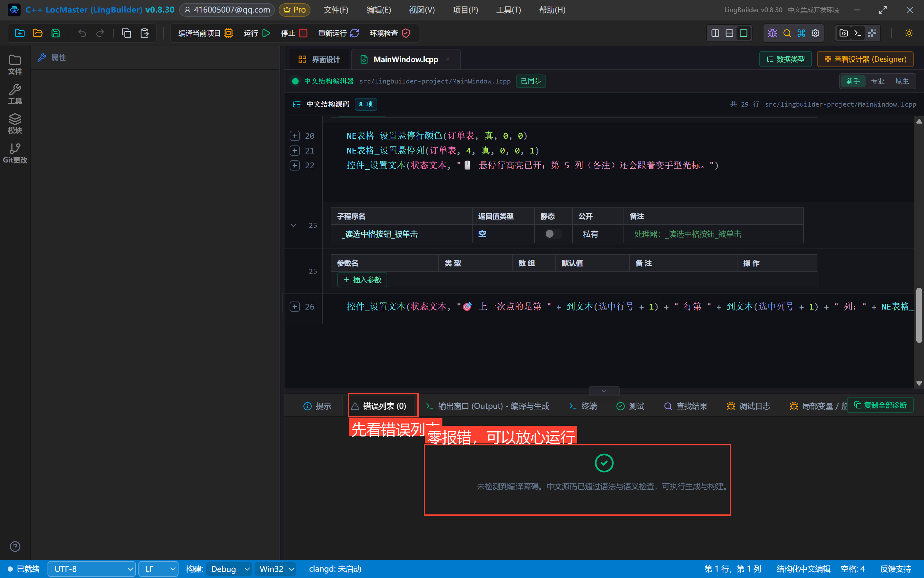Click the open folder toolbar icon
This screenshot has width=924, height=578.
pos(38,33)
